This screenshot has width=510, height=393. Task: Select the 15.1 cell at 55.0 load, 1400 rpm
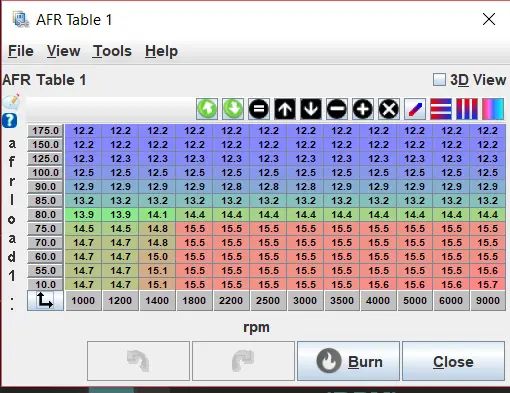click(157, 270)
